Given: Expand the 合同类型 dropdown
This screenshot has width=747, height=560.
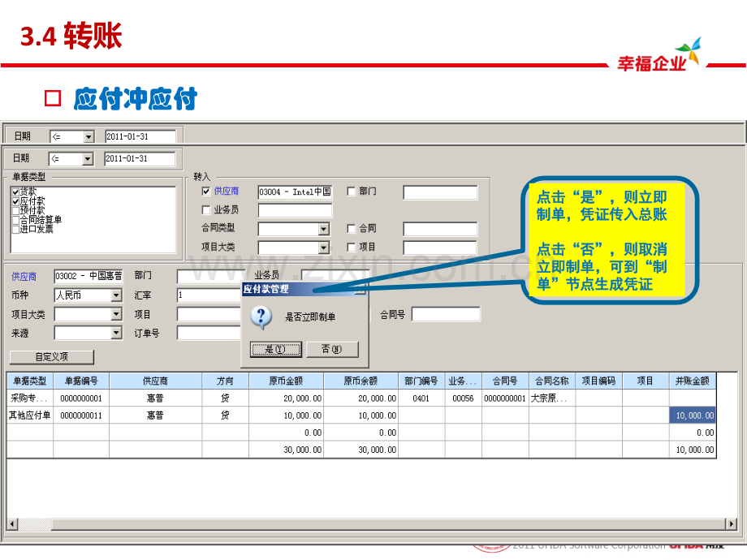Looking at the screenshot, I should tap(323, 229).
